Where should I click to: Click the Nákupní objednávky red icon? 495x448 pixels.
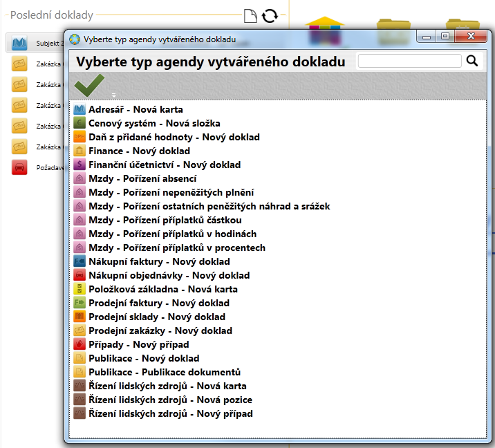[79, 275]
